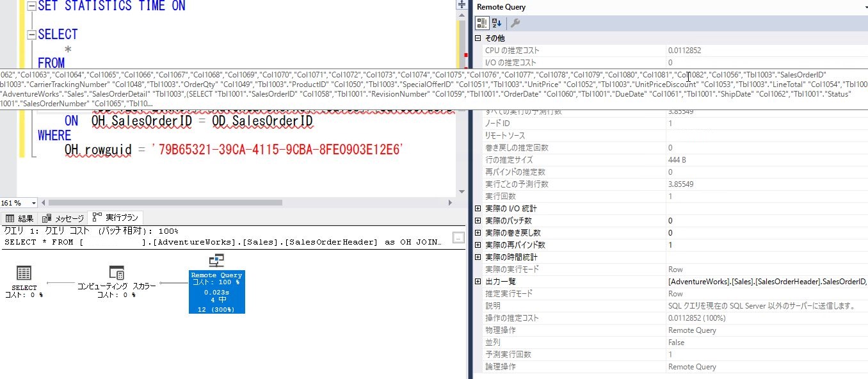The image size is (868, 379).
Task: Expand the 出力一覧 property group
Action: pyautogui.click(x=477, y=280)
